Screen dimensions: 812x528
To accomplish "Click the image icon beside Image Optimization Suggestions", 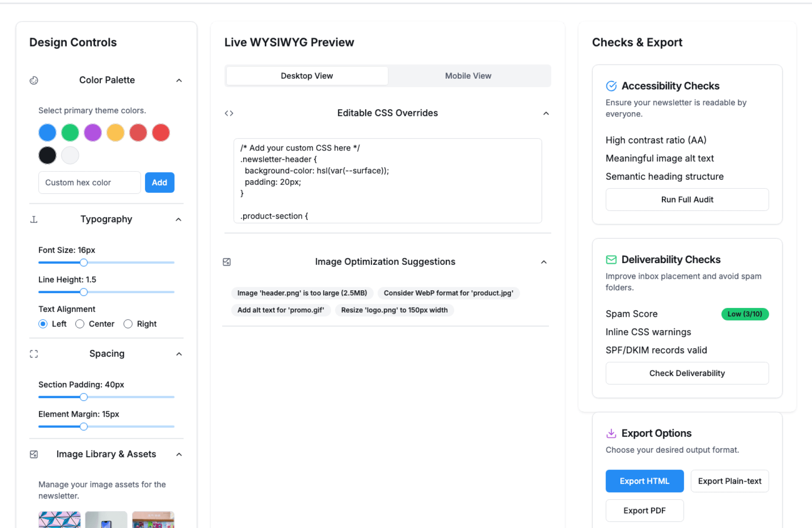I will (227, 262).
